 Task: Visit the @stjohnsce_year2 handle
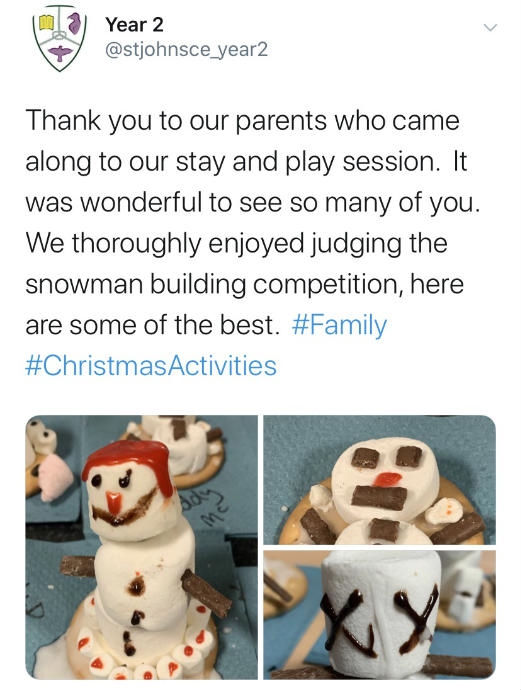186,50
